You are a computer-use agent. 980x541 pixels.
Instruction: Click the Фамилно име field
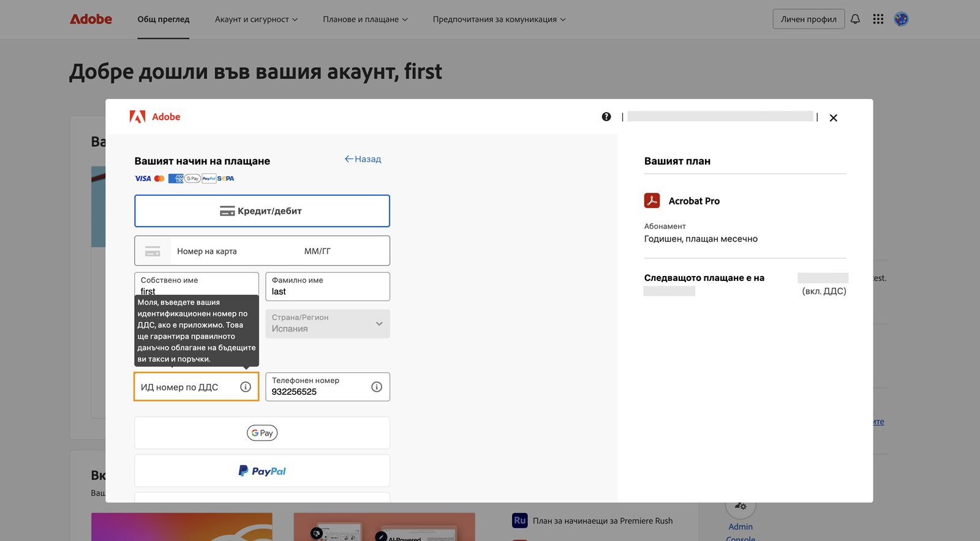tap(328, 286)
